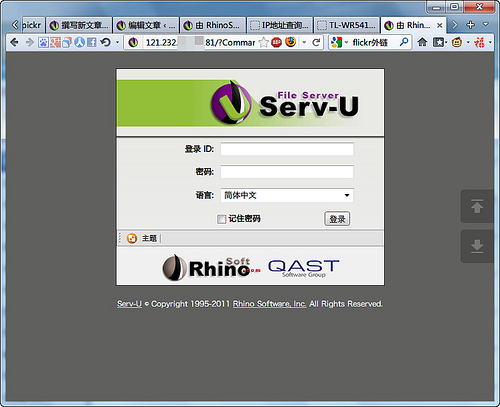Switch to the TL-WR541 tab
Screen dimensions: 500x407
click(347, 25)
